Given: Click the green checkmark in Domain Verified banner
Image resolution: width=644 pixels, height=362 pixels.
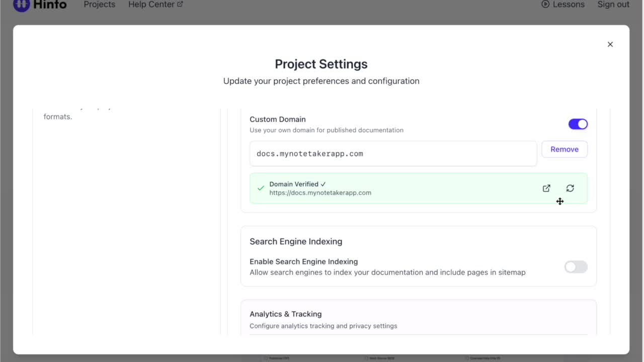Looking at the screenshot, I should [x=261, y=188].
